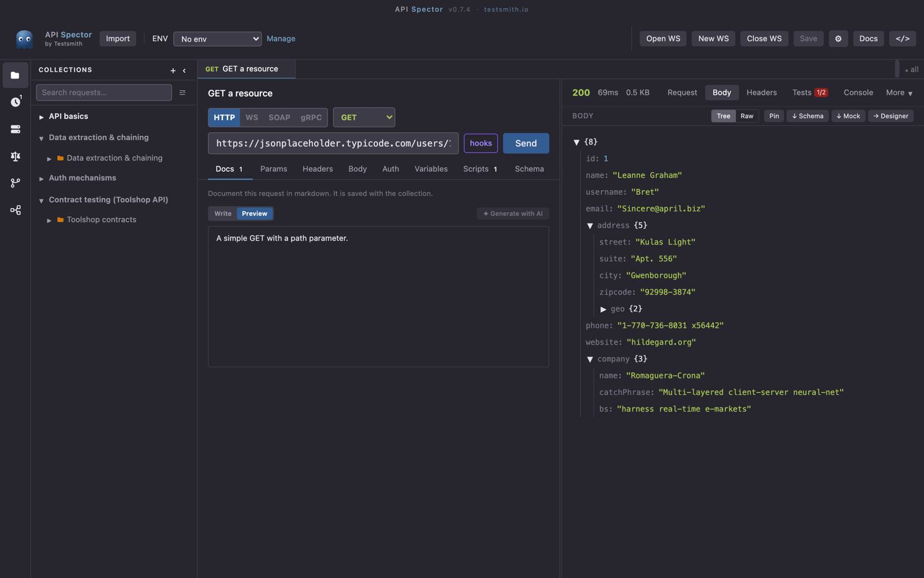Click the Data extraction & chaining folder icon
This screenshot has height=578, width=924.
pos(60,158)
